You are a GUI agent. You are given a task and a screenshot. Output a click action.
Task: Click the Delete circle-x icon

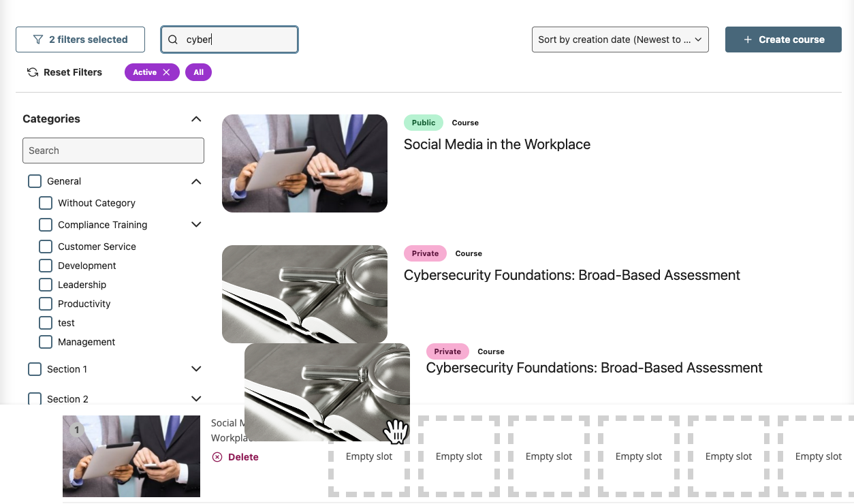(217, 457)
